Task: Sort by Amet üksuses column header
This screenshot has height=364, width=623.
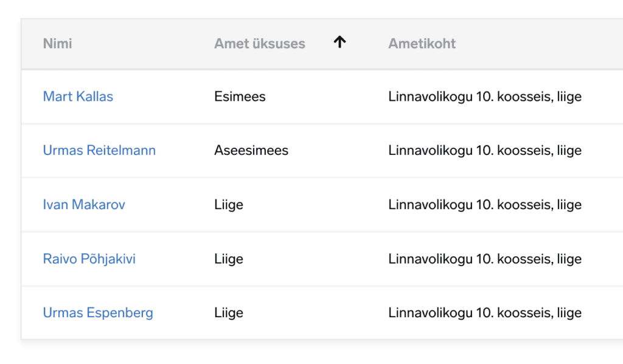Action: tap(259, 44)
